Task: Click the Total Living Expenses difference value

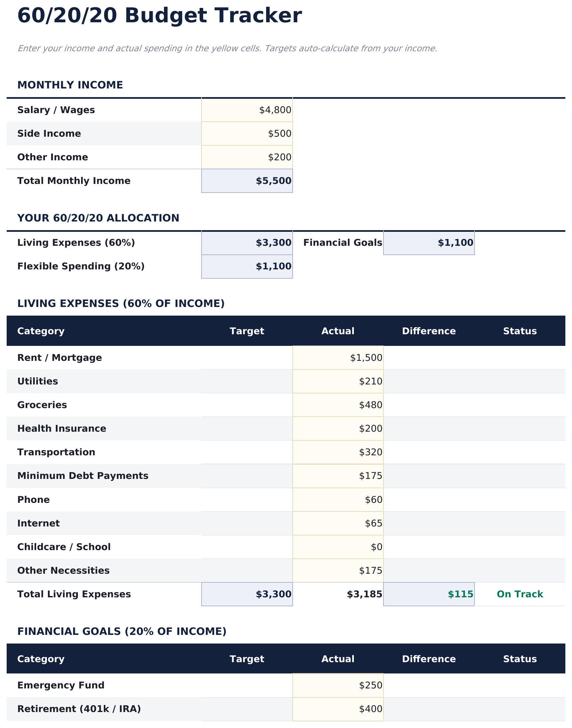Action: 429,594
